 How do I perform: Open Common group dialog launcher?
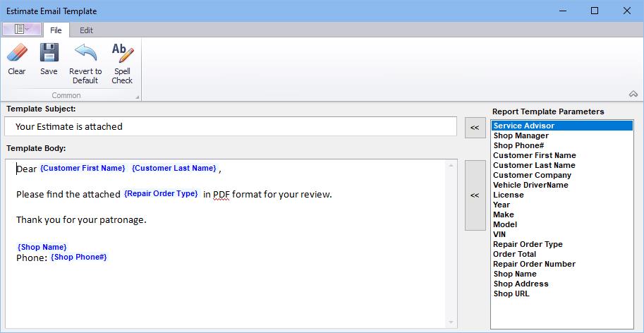tap(137, 95)
